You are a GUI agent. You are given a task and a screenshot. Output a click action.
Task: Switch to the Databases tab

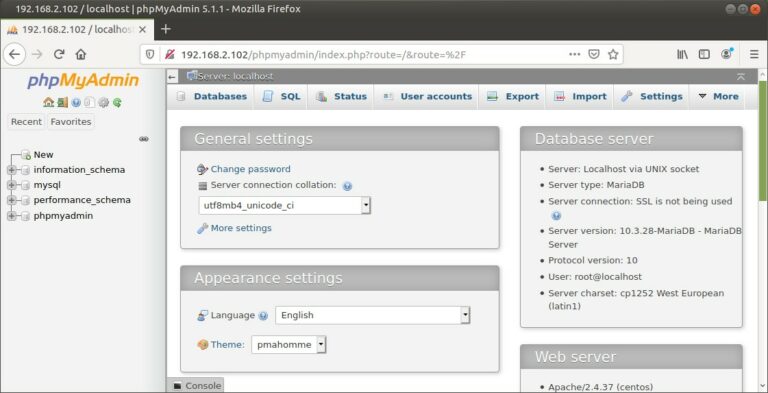pyautogui.click(x=211, y=97)
